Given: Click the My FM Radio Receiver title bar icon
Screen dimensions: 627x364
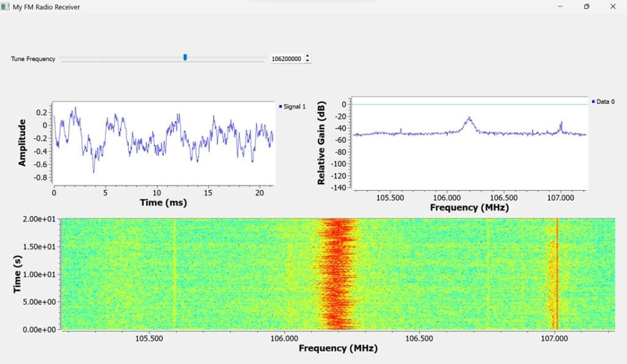Looking at the screenshot, I should 6,7.
